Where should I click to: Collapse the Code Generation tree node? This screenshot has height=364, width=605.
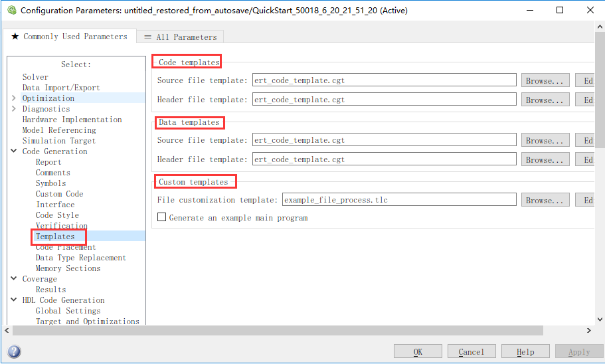tap(14, 151)
